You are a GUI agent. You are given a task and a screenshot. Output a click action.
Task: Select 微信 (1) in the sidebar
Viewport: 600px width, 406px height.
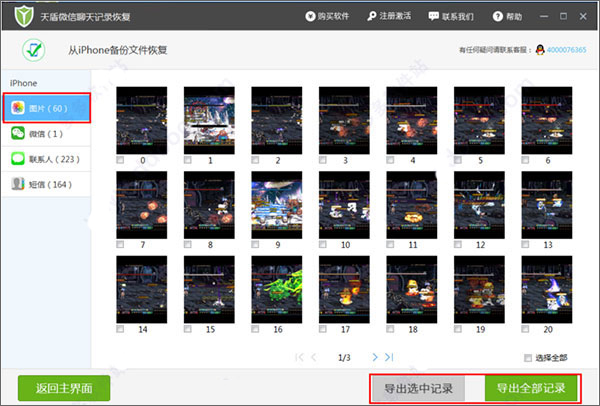(47, 133)
